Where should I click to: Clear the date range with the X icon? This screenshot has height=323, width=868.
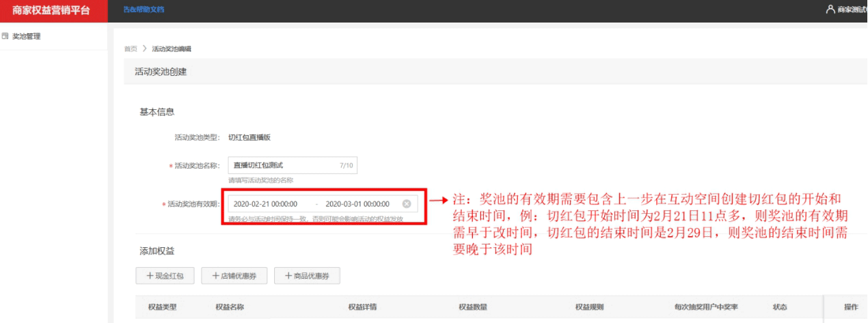point(407,203)
